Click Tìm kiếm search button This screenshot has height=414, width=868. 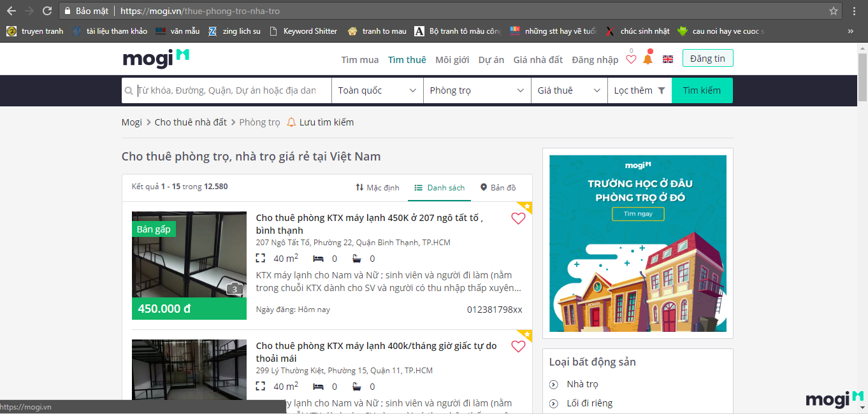pyautogui.click(x=702, y=90)
